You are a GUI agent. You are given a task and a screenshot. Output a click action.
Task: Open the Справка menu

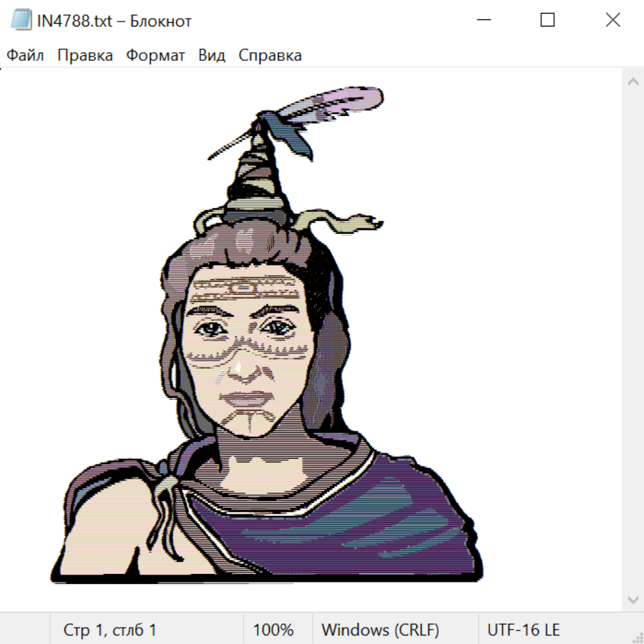pyautogui.click(x=270, y=56)
